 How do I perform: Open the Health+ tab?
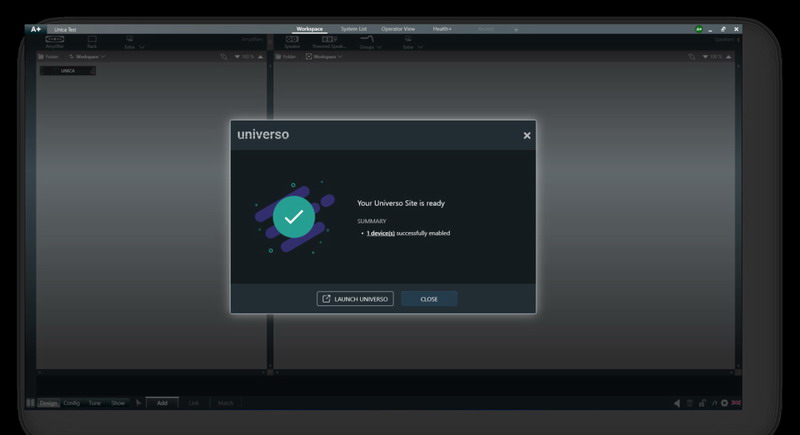tap(442, 29)
